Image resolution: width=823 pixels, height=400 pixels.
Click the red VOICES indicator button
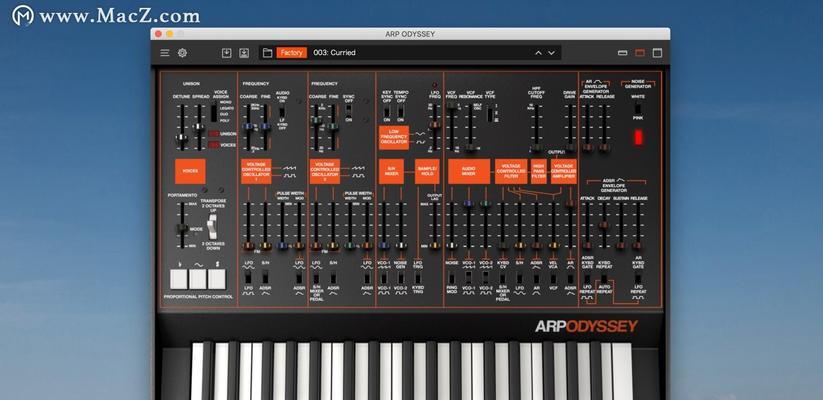pyautogui.click(x=214, y=145)
